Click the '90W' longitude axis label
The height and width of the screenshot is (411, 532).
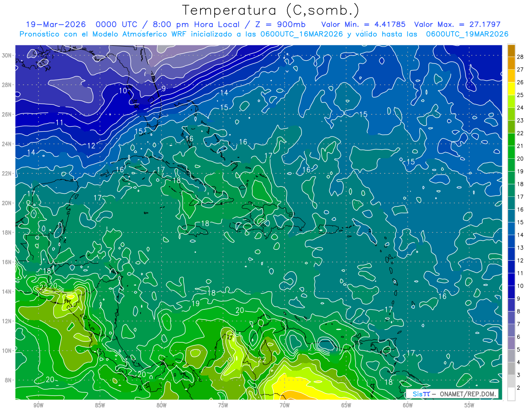point(38,405)
